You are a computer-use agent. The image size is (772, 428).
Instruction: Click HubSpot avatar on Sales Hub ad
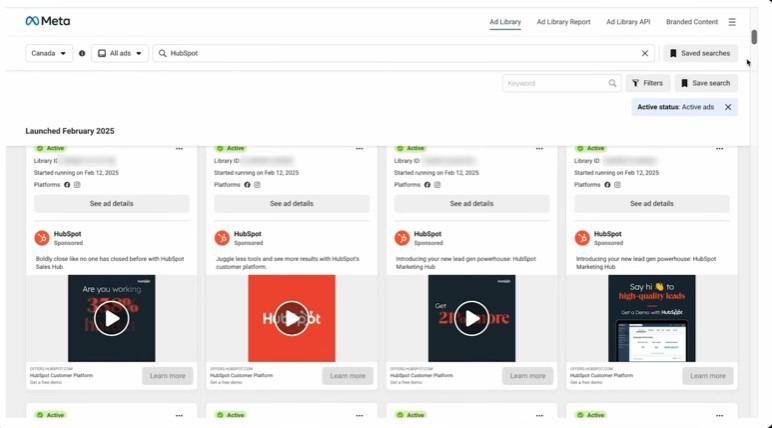pyautogui.click(x=42, y=238)
